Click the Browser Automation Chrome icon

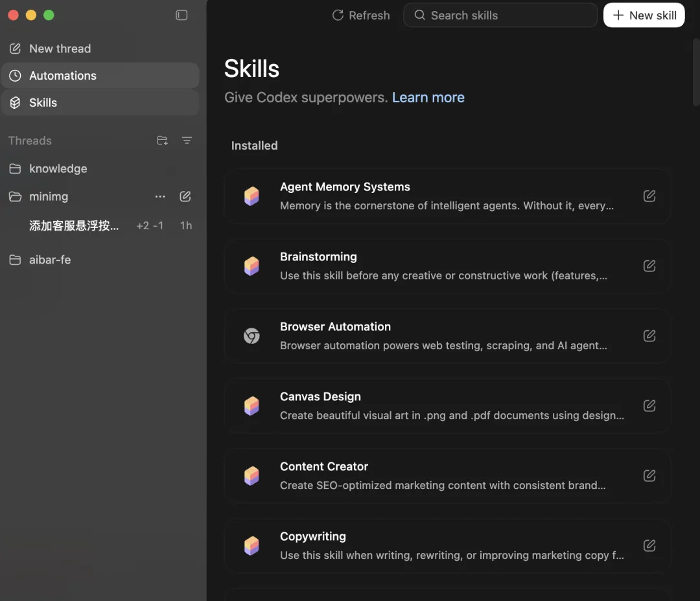click(x=251, y=335)
